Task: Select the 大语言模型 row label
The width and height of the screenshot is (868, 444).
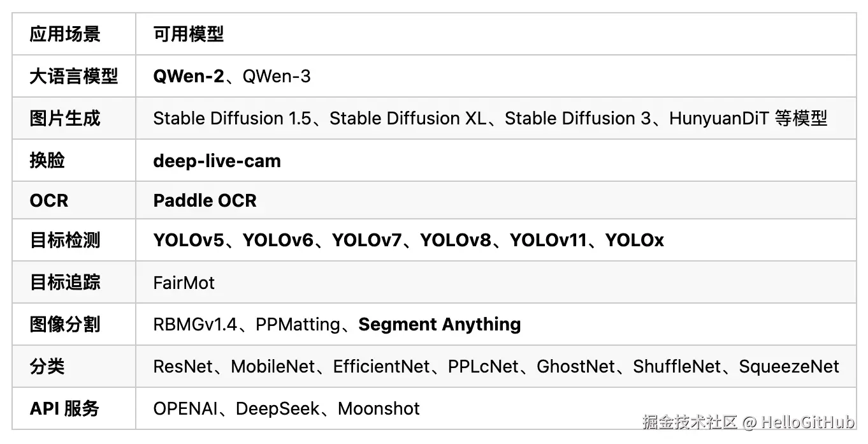Action: (74, 77)
